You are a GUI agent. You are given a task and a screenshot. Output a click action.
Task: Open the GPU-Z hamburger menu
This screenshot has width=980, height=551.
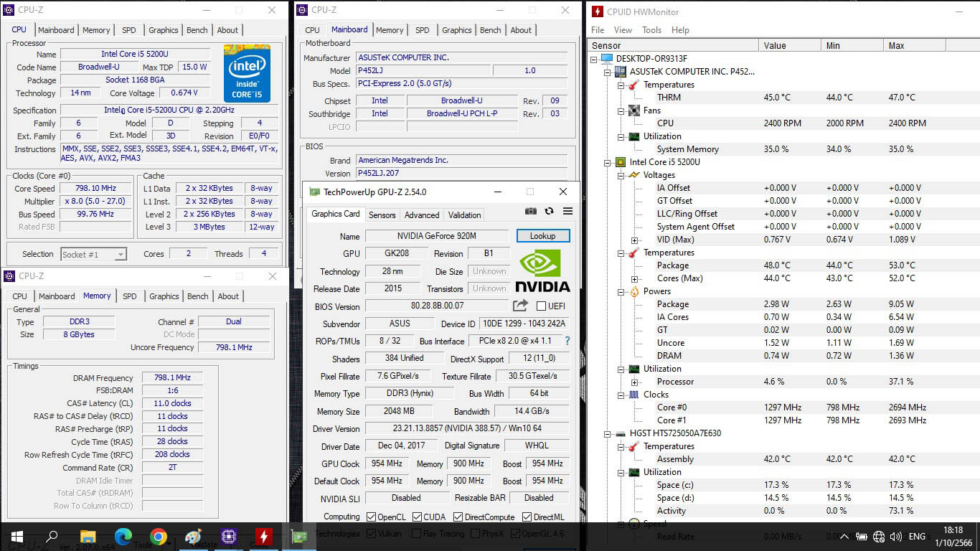(567, 211)
